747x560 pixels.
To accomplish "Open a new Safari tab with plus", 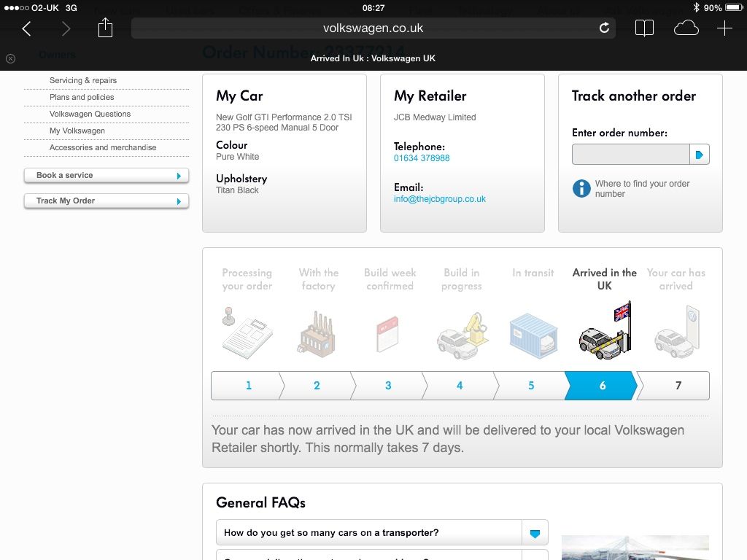I will point(724,28).
